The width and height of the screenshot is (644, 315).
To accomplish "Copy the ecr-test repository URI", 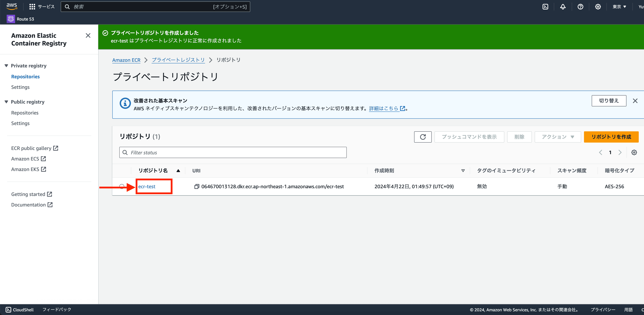I will tap(197, 186).
